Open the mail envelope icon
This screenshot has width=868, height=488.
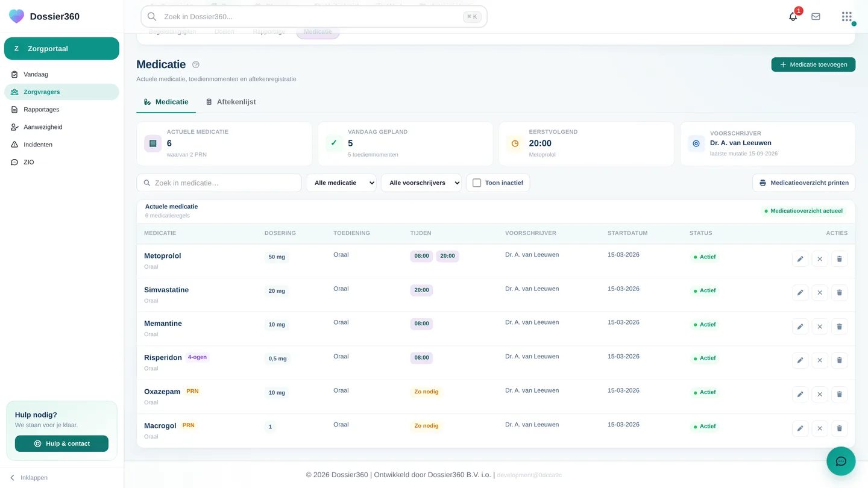coord(816,17)
